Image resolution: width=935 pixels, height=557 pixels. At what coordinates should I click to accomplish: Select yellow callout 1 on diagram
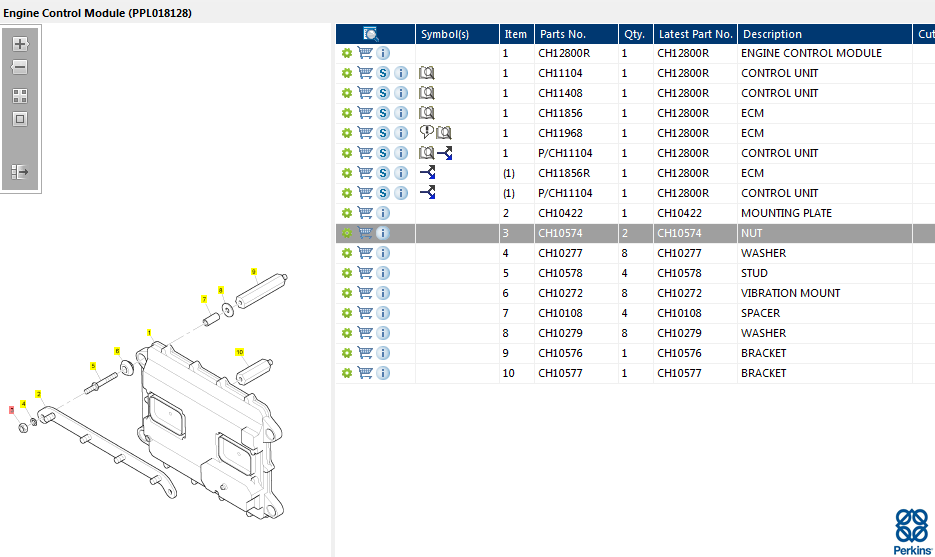click(149, 333)
